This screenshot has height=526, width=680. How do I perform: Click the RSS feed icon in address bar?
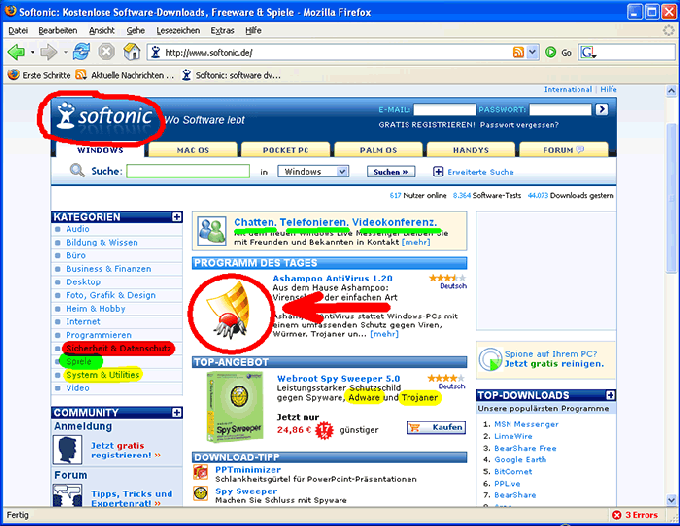pyautogui.click(x=518, y=52)
